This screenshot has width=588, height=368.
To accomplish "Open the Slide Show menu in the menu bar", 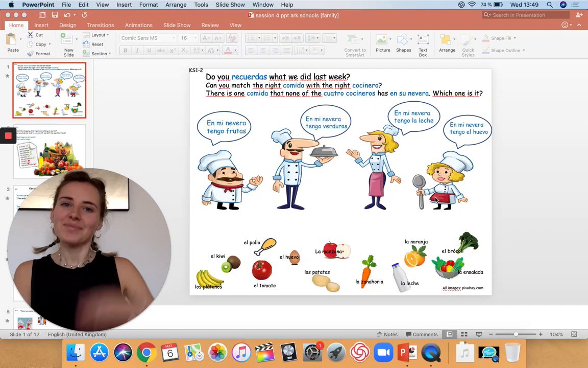I will point(230,5).
